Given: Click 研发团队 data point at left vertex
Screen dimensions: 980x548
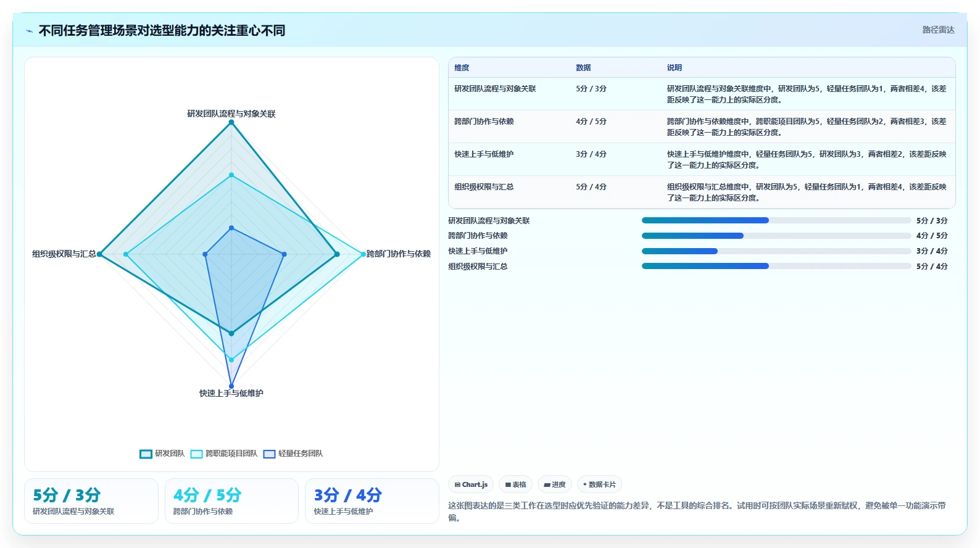Looking at the screenshot, I should (x=99, y=254).
